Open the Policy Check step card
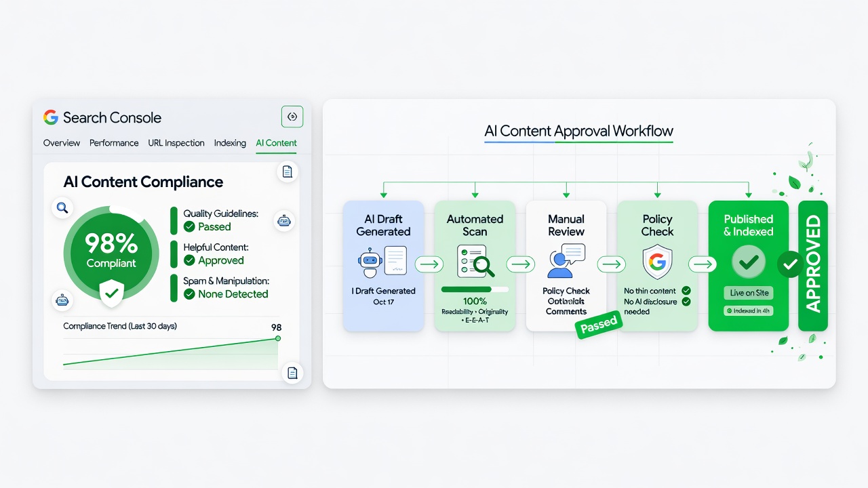The image size is (868, 488). click(657, 266)
